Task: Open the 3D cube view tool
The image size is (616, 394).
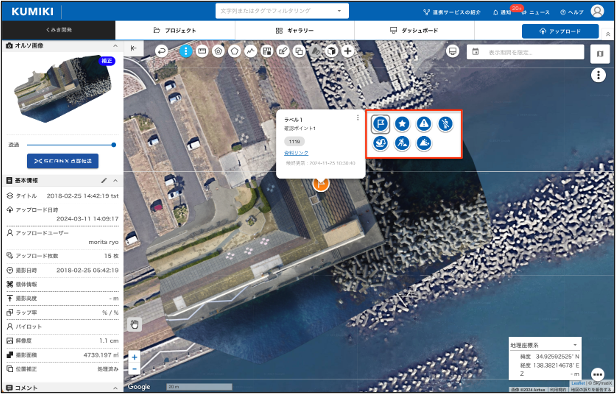Action: [332, 51]
